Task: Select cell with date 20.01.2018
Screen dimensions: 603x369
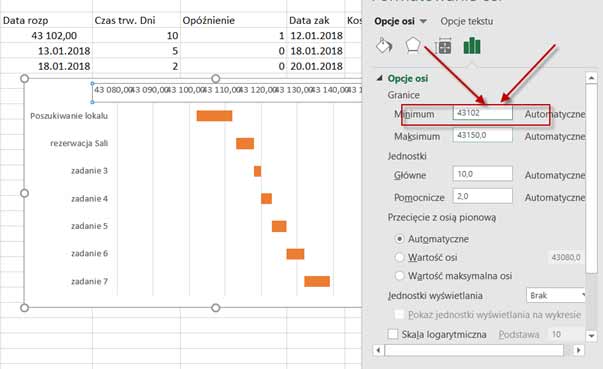Action: (x=315, y=66)
